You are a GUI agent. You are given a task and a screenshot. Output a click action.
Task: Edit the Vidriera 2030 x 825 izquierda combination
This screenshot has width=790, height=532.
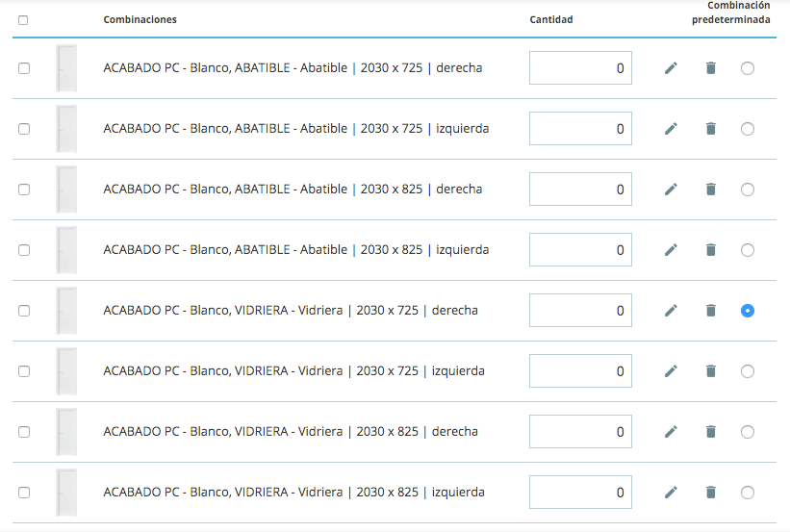[x=671, y=493]
